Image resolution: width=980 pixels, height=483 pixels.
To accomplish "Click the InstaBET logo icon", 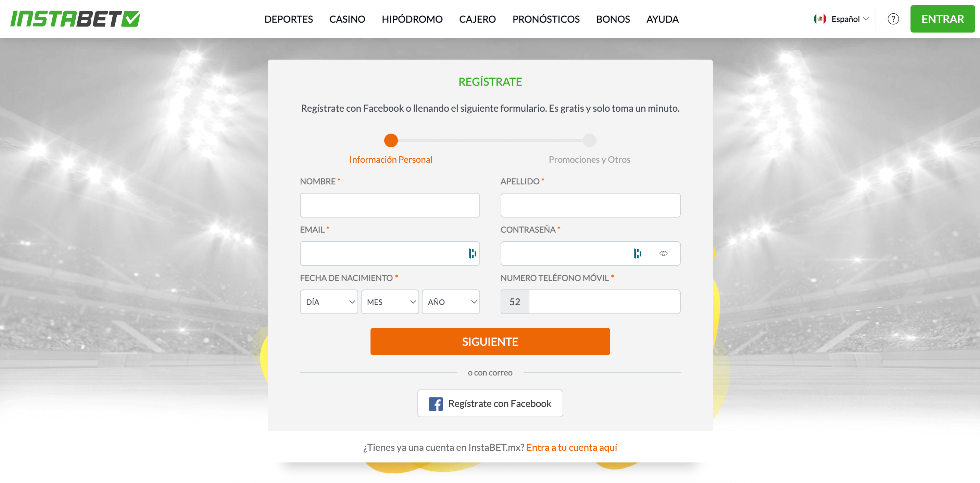I will [x=75, y=19].
